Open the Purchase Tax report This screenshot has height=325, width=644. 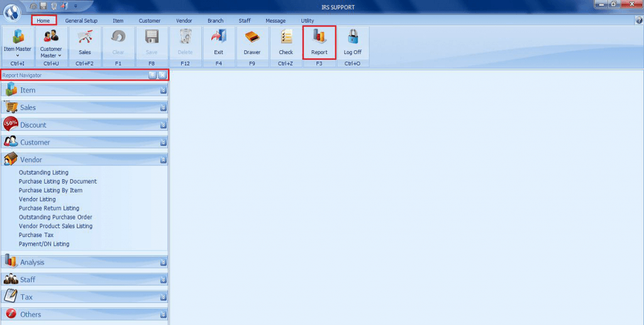36,235
